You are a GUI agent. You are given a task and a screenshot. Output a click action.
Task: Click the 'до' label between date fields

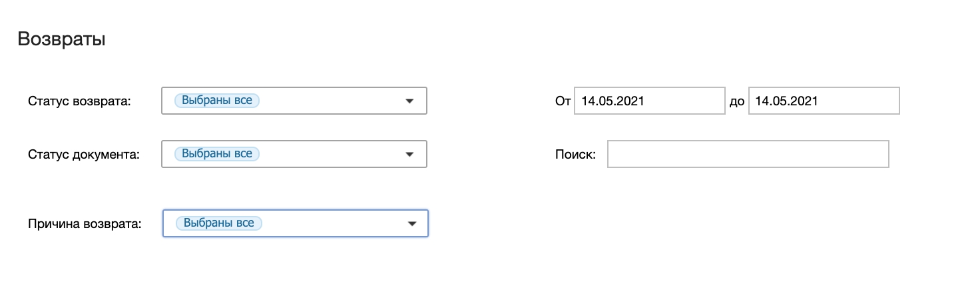click(737, 102)
